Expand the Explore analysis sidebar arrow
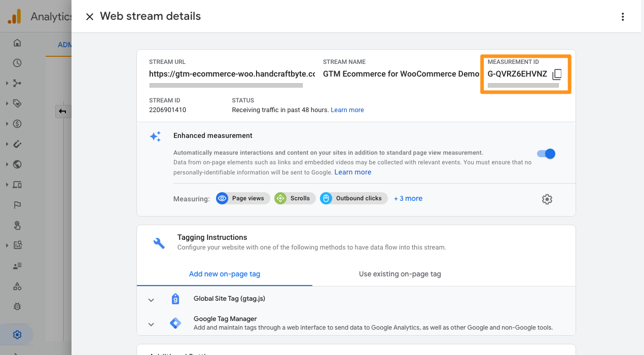The height and width of the screenshot is (355, 644). (7, 245)
